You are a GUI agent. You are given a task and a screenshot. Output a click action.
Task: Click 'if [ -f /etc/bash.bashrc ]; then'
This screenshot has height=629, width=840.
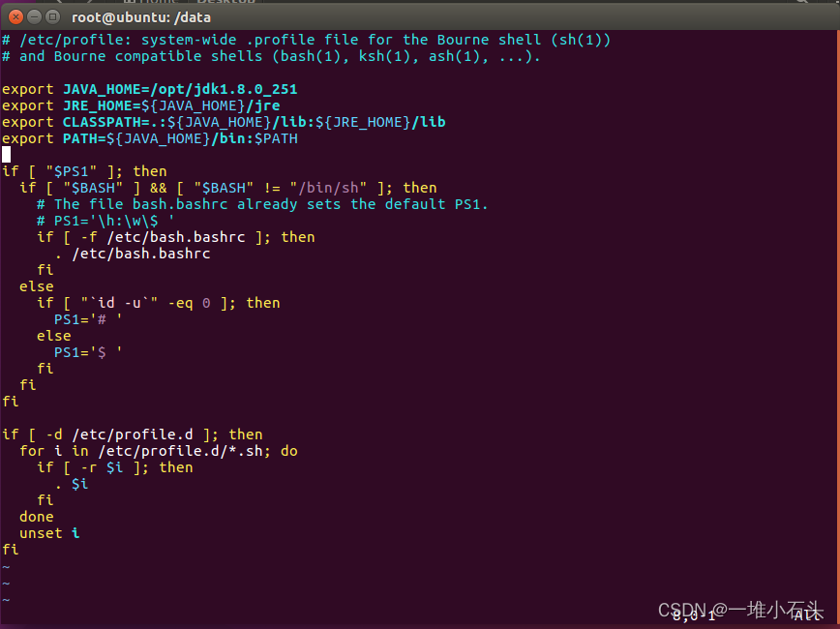176,237
